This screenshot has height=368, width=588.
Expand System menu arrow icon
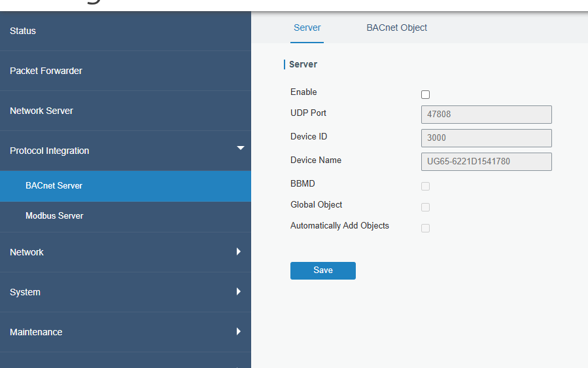[x=239, y=291]
